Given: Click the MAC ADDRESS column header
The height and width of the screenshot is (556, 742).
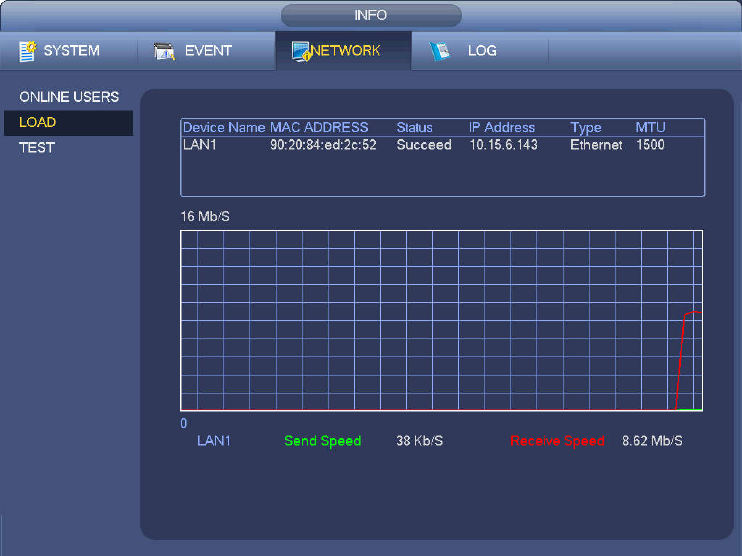Looking at the screenshot, I should [x=319, y=127].
